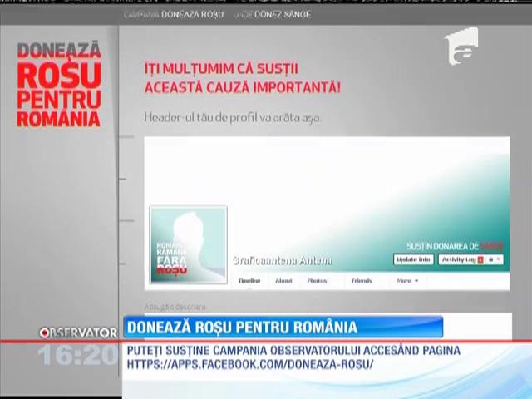This screenshot has height=399, width=532.
Task: Click the 'Header-ul tau de profil' text
Action: click(233, 117)
